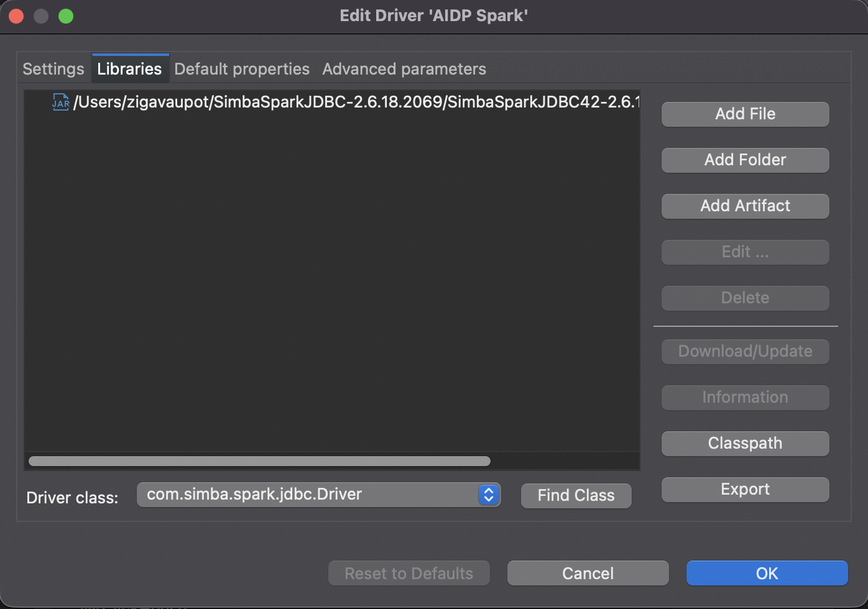Confirm driver changes with OK
868x609 pixels.
click(x=767, y=573)
